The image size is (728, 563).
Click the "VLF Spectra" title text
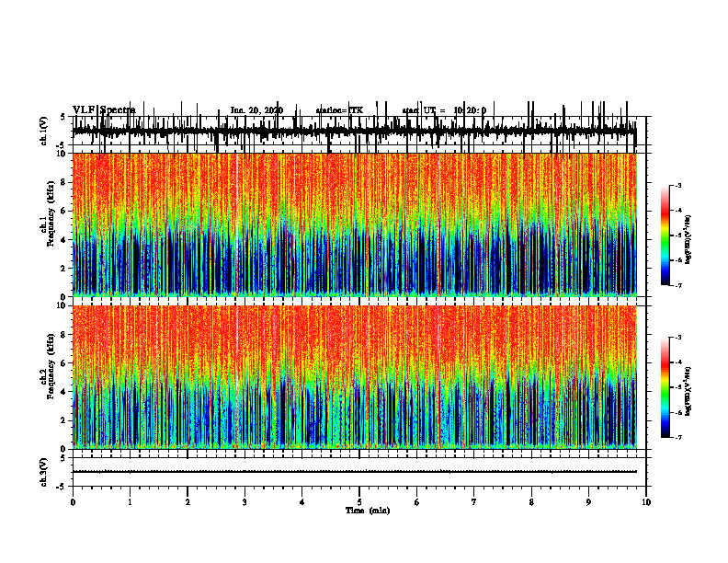coord(104,110)
